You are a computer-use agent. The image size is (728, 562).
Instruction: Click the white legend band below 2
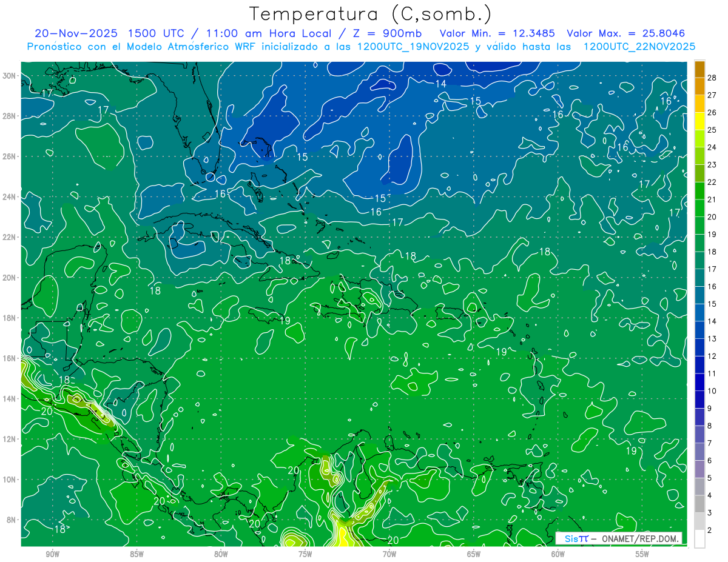699,539
